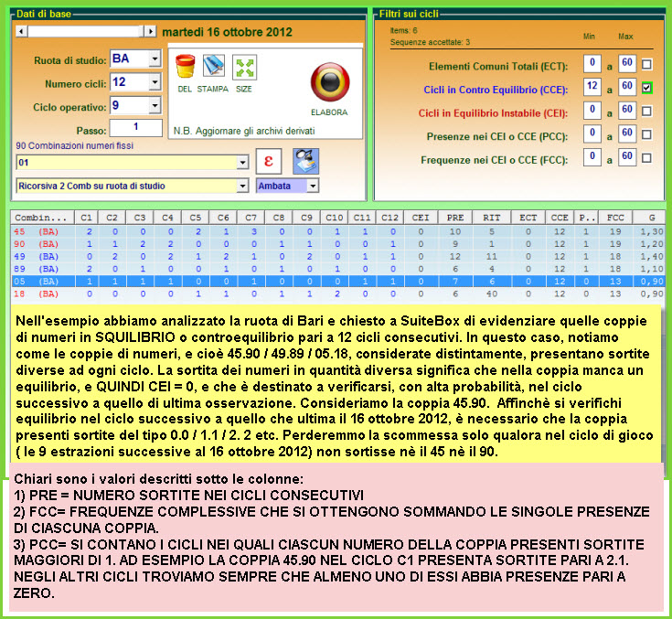This screenshot has height=619, width=672.
Task: Select the 90 (BA) row
Action: [x=338, y=244]
